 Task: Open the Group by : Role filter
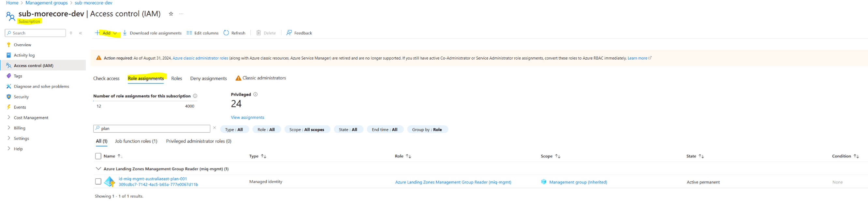[427, 129]
